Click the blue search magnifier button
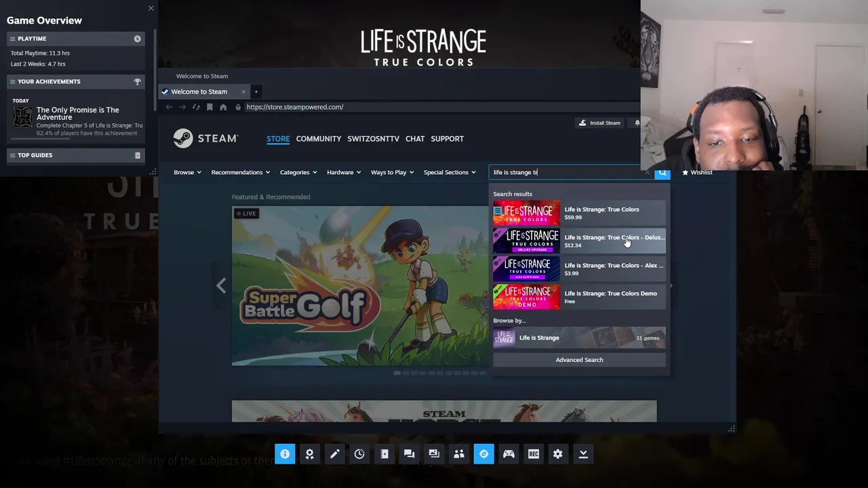This screenshot has width=868, height=488. pyautogui.click(x=663, y=173)
